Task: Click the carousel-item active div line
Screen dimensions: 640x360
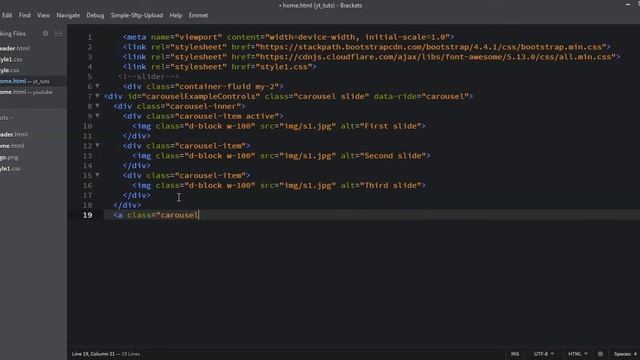Action: pos(203,116)
